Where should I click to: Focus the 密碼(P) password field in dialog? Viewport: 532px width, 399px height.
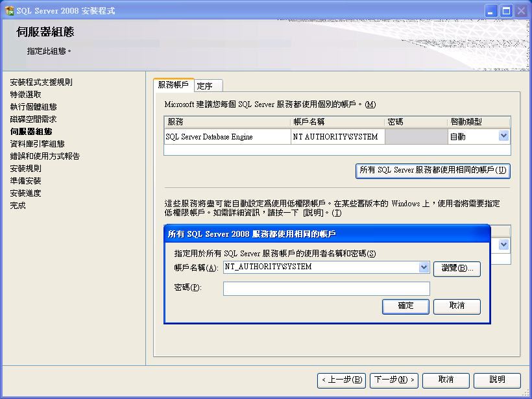pyautogui.click(x=326, y=289)
